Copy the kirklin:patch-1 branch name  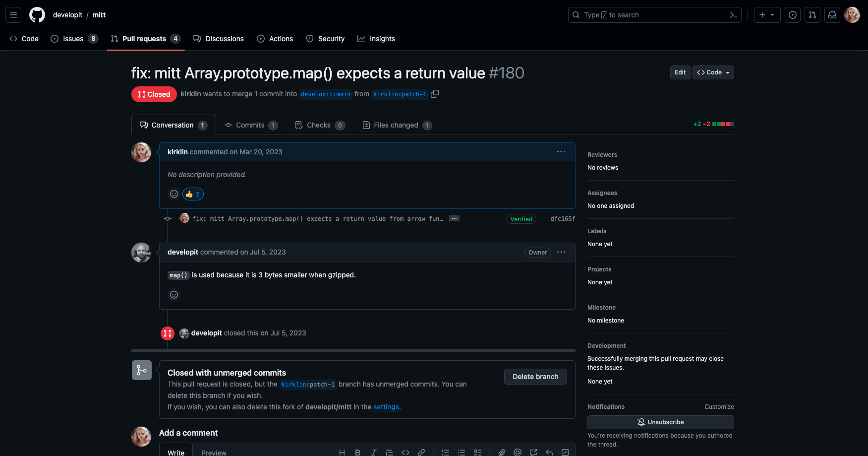click(x=435, y=94)
